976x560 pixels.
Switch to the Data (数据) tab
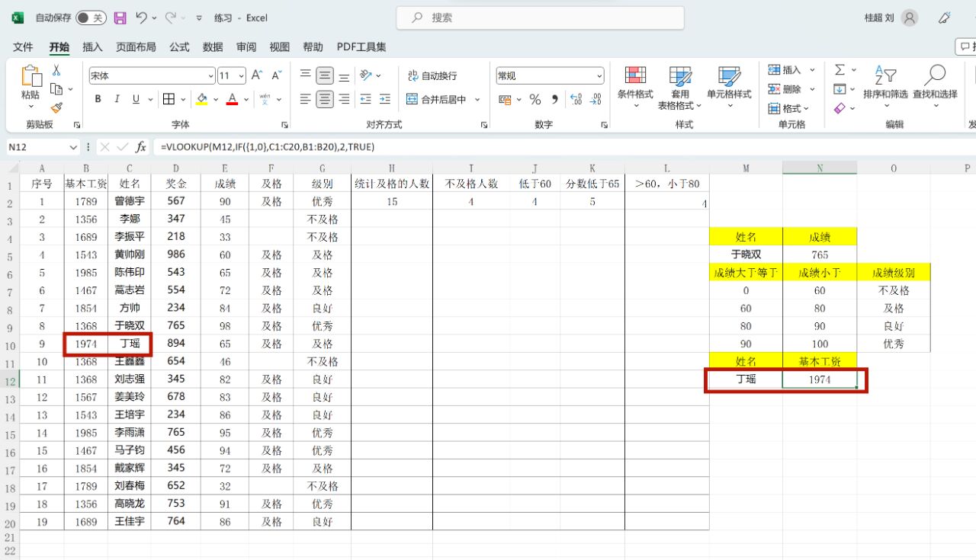pyautogui.click(x=213, y=47)
